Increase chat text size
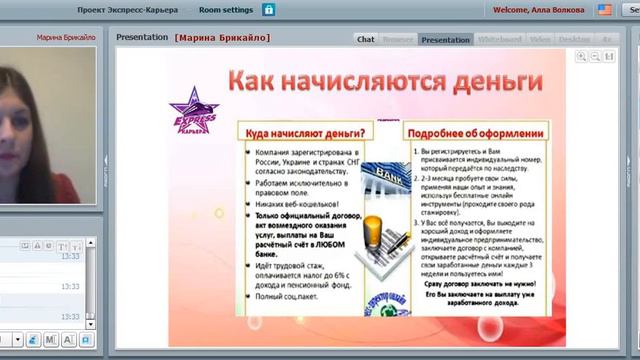The width and height of the screenshot is (640, 360). pyautogui.click(x=62, y=247)
